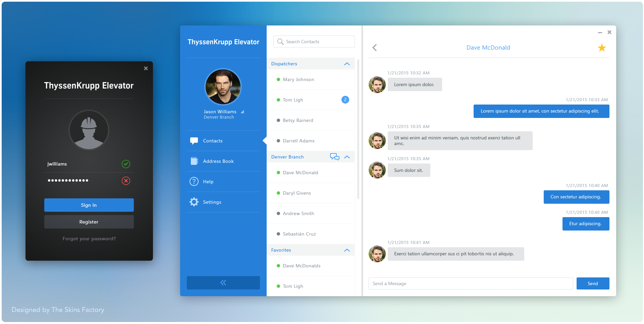This screenshot has height=324, width=644.
Task: Click the green checkmark icon beside jwilliams
Action: (x=126, y=164)
